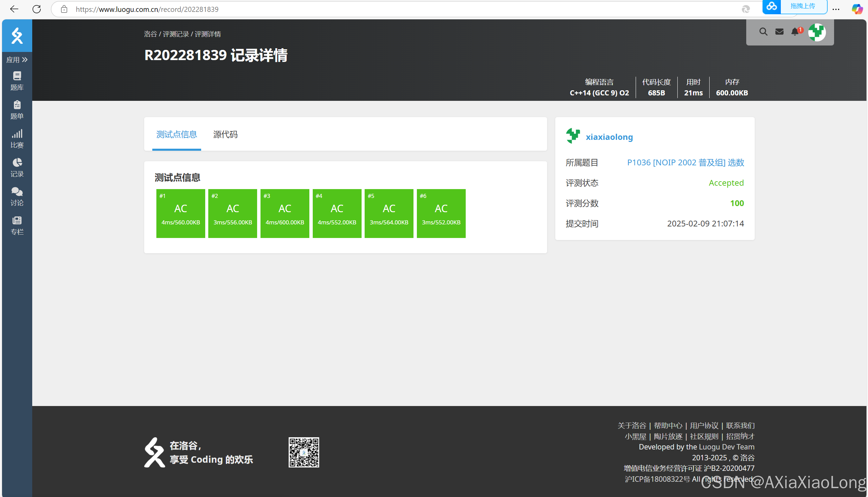Click the Luogu logo in sidebar
868x497 pixels.
17,36
